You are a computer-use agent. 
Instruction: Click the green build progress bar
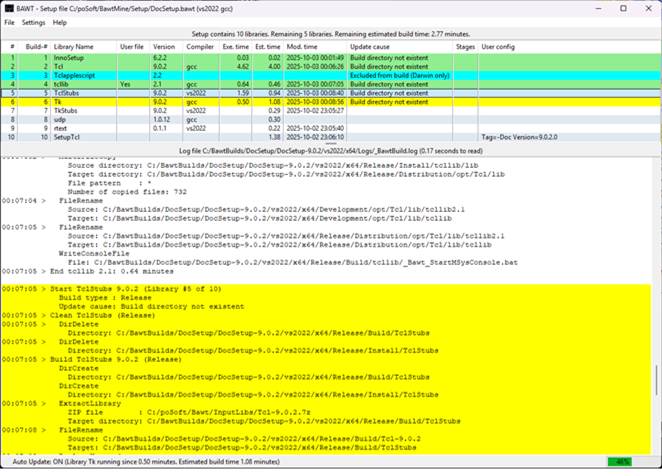[x=622, y=461]
